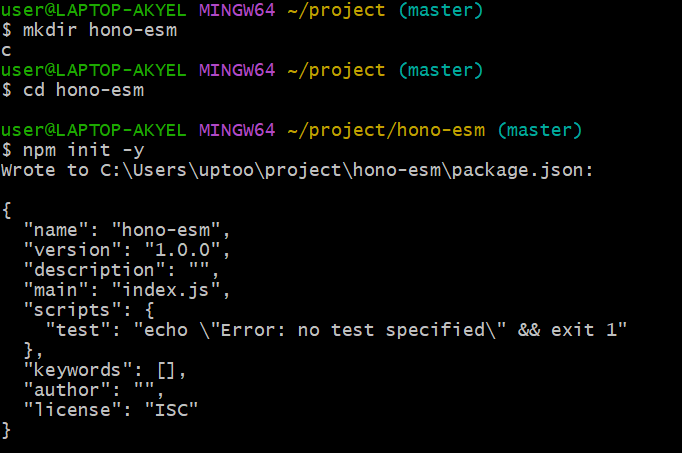Click the "name": "hono-esm" line
Viewport: 682px width, 453px height.
pos(127,230)
